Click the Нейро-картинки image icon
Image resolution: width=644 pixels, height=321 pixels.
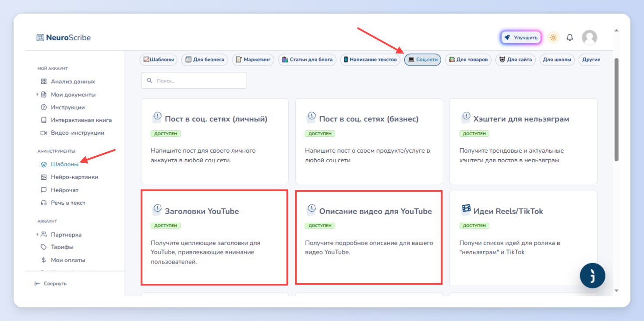(43, 177)
